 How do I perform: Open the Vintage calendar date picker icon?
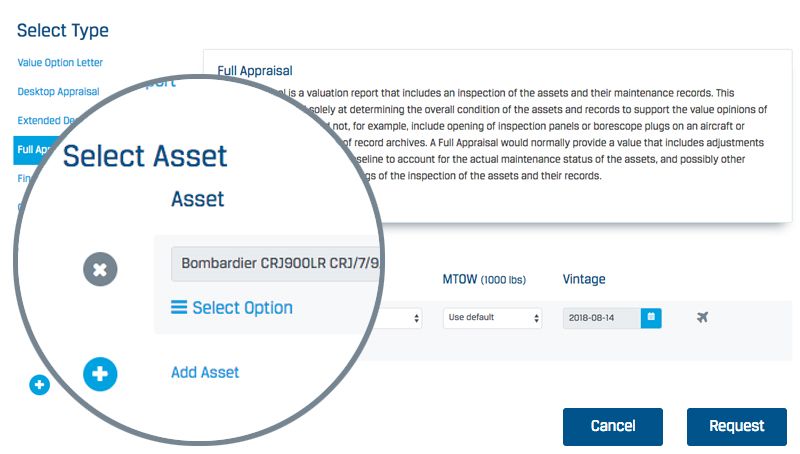pos(651,317)
